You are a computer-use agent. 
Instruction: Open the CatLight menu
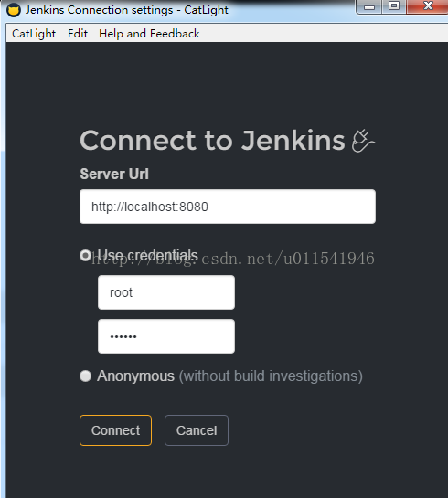point(34,33)
